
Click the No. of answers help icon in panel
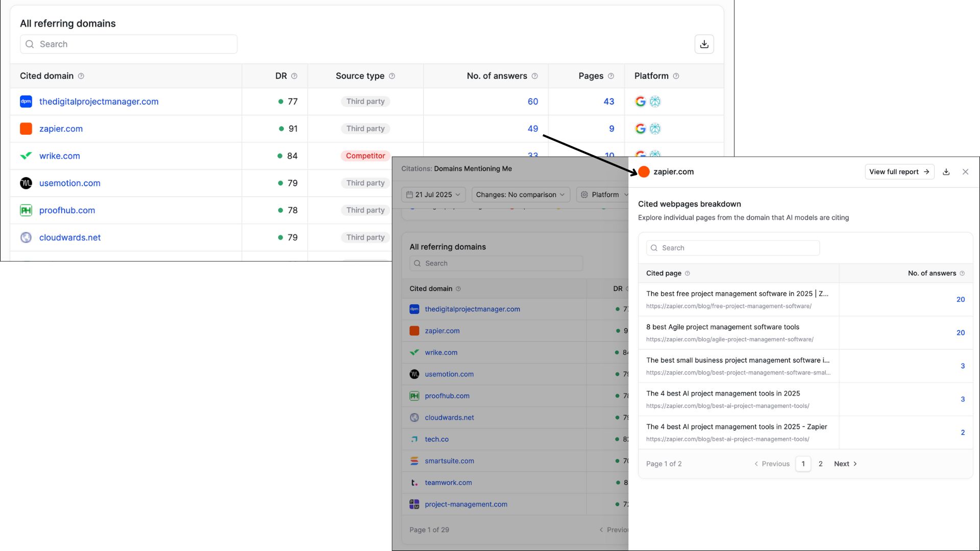962,273
